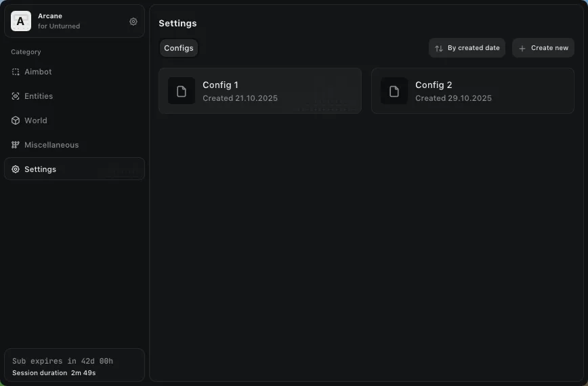Screen dimensions: 588x386
Task: Click the Config 1 file icon
Action: pyautogui.click(x=182, y=91)
